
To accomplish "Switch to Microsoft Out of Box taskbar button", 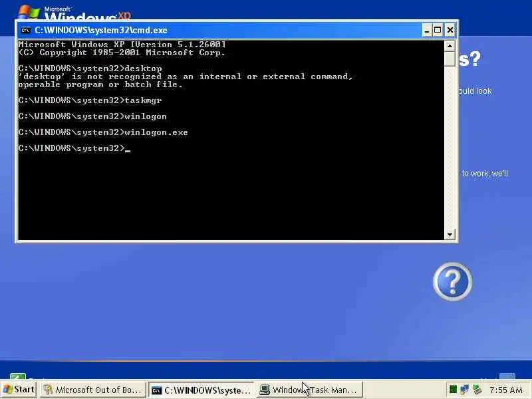I will 93,390.
